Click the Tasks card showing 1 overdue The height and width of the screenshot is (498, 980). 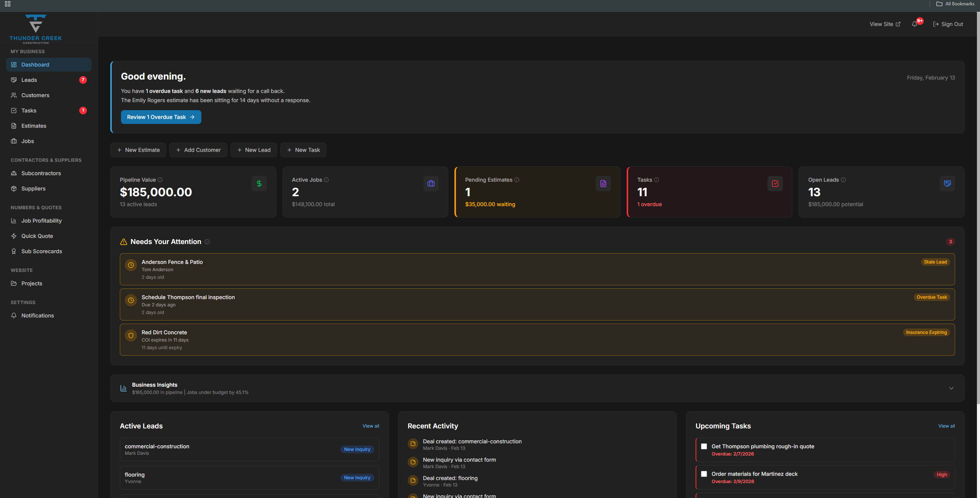pyautogui.click(x=709, y=192)
